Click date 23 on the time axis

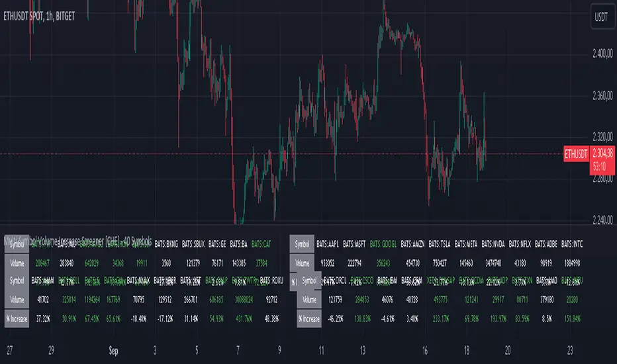coord(569,348)
